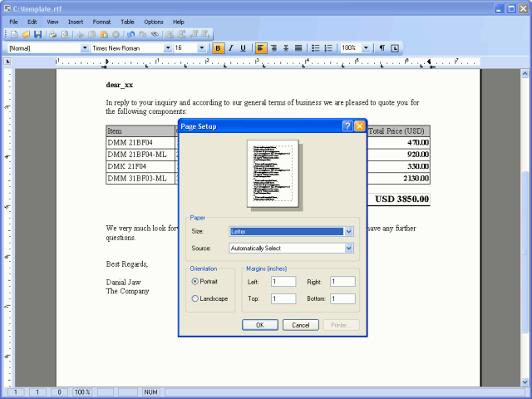Cancel the Page Setup dialog
Viewport: 532px width, 399px height.
[300, 325]
